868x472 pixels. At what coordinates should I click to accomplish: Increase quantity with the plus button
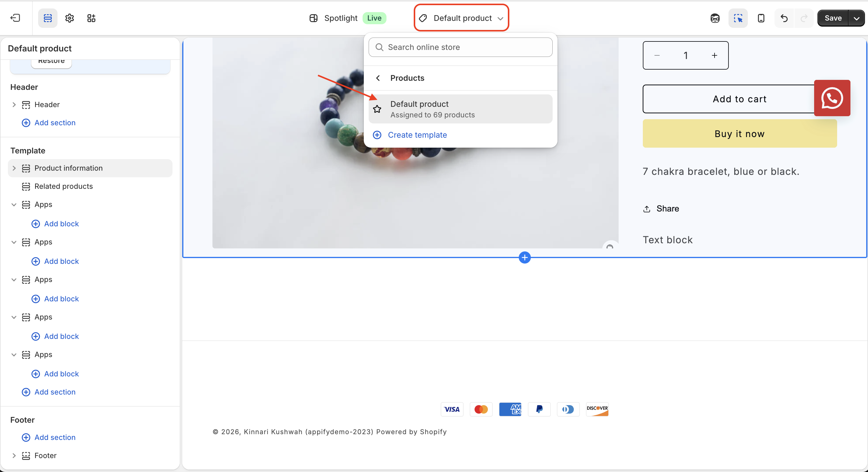714,55
